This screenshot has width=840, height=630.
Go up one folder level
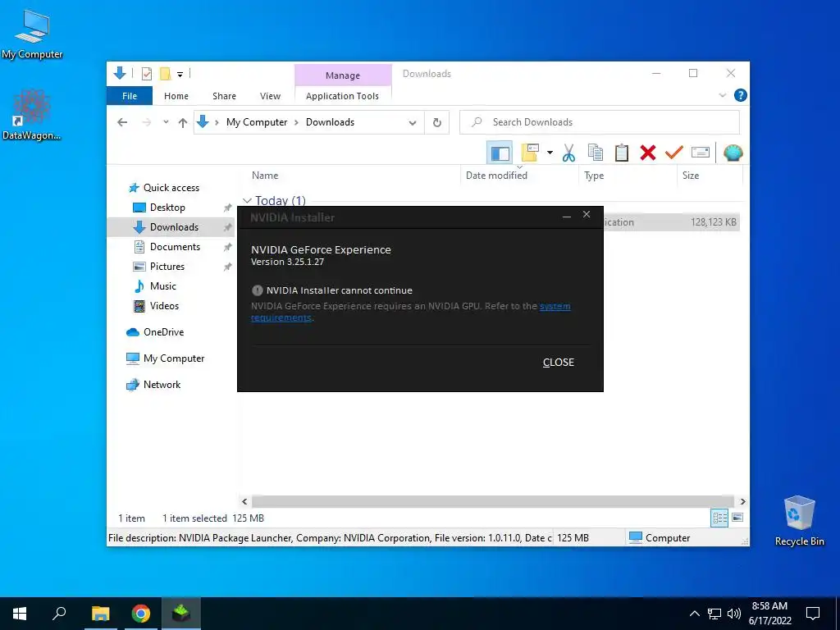(183, 123)
